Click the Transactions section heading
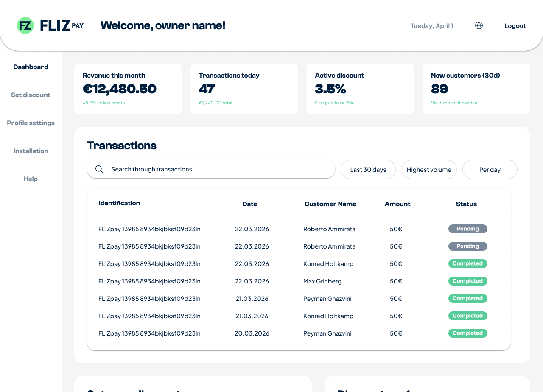This screenshot has width=543, height=392. (x=122, y=146)
